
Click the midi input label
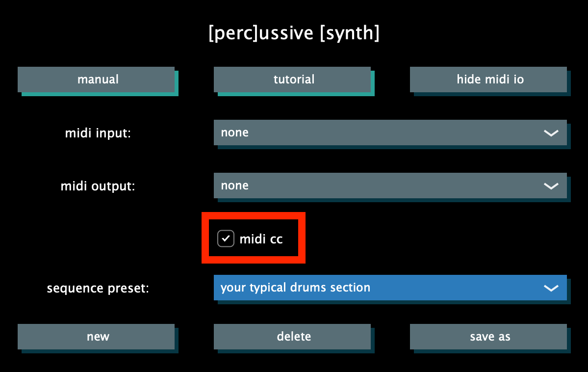click(x=98, y=133)
